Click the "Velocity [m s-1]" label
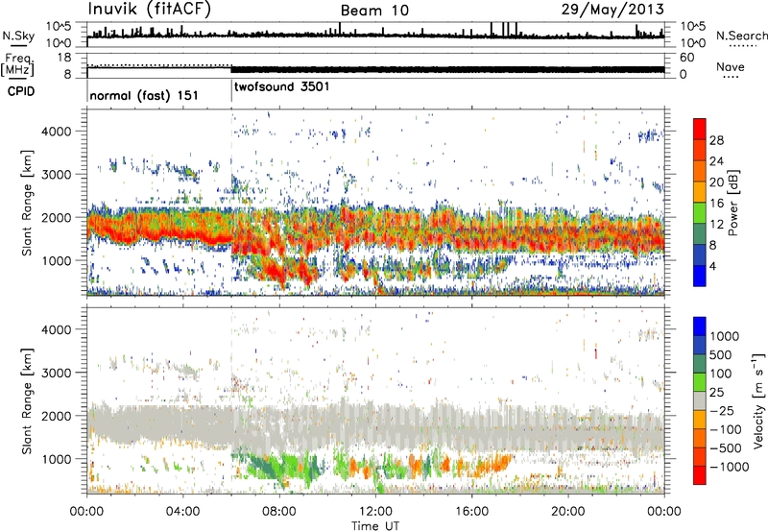This screenshot has height=532, width=768. 758,400
